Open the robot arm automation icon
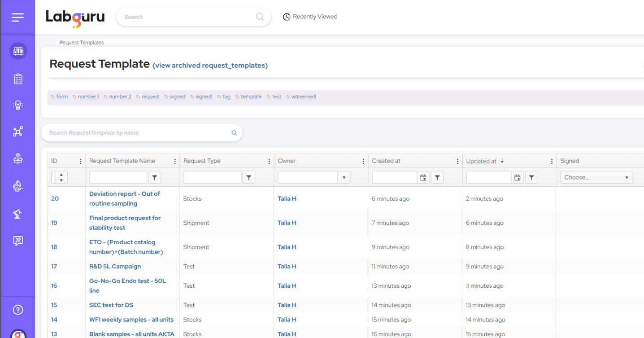644x338 pixels. (18, 214)
